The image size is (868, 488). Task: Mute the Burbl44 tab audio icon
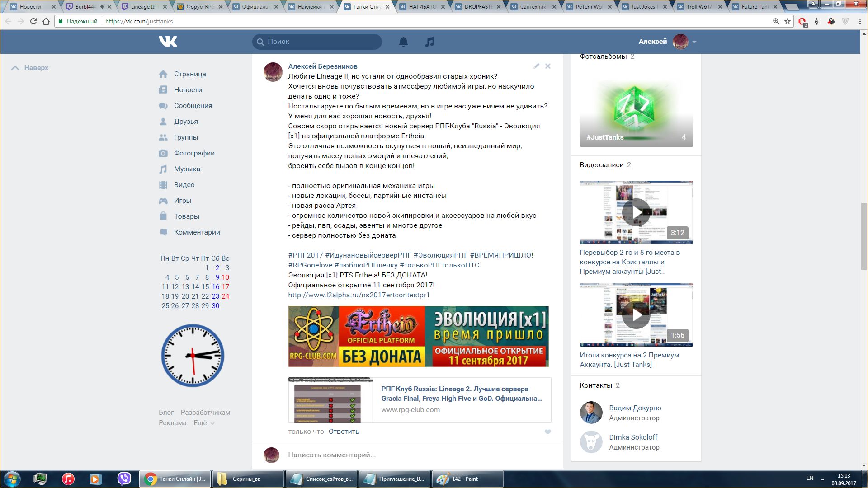pos(102,7)
